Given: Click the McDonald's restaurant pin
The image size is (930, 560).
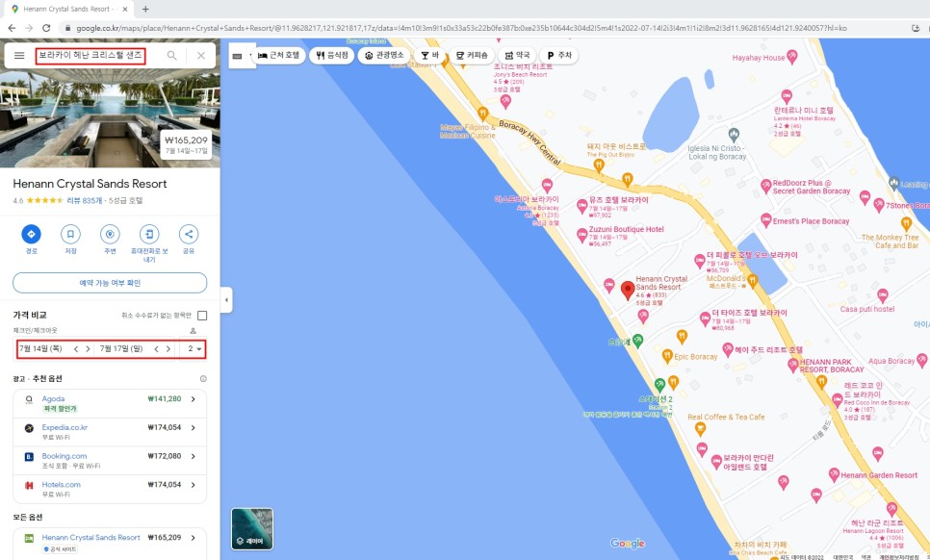Looking at the screenshot, I should [x=753, y=281].
